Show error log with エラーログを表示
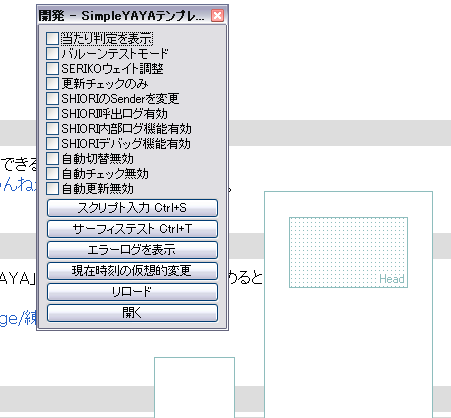Image resolution: width=451 pixels, height=418 pixels. coord(132,250)
